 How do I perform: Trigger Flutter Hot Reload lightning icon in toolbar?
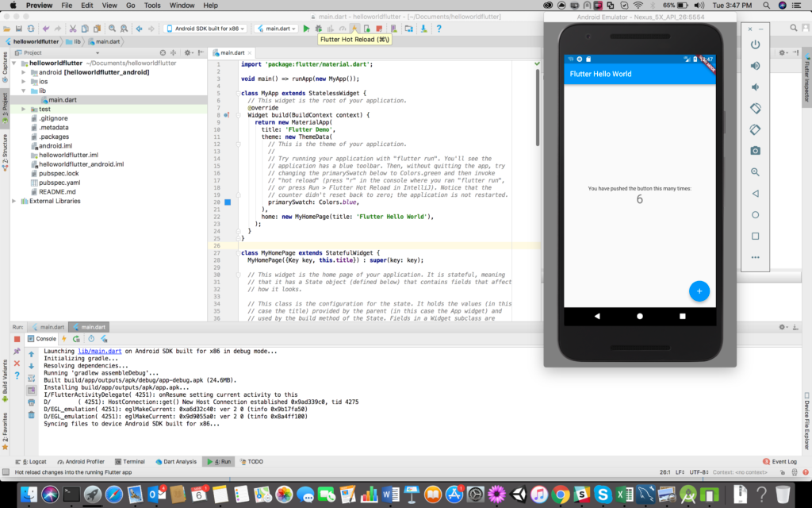point(354,29)
